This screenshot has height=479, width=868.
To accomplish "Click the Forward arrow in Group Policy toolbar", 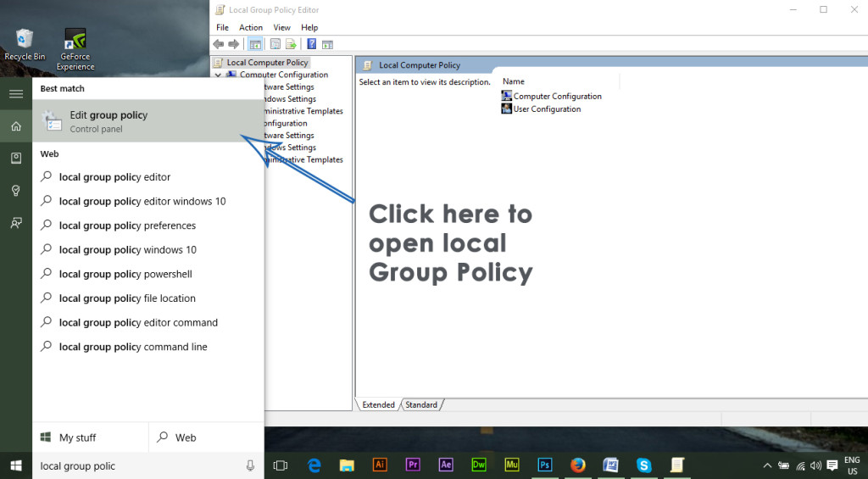I will pyautogui.click(x=234, y=44).
